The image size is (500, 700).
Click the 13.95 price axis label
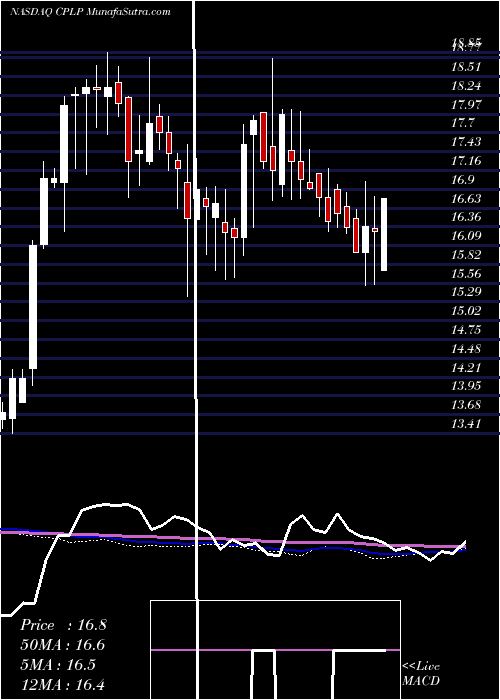pyautogui.click(x=467, y=387)
